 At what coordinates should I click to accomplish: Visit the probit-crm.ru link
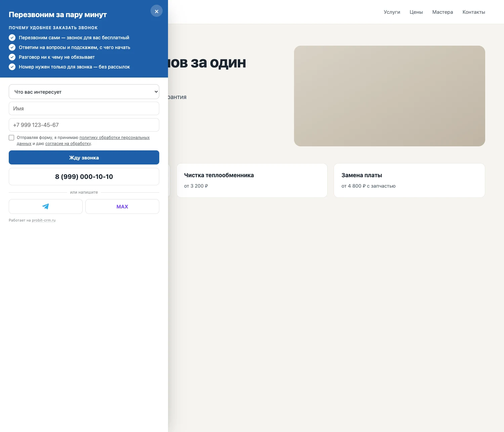click(x=44, y=221)
